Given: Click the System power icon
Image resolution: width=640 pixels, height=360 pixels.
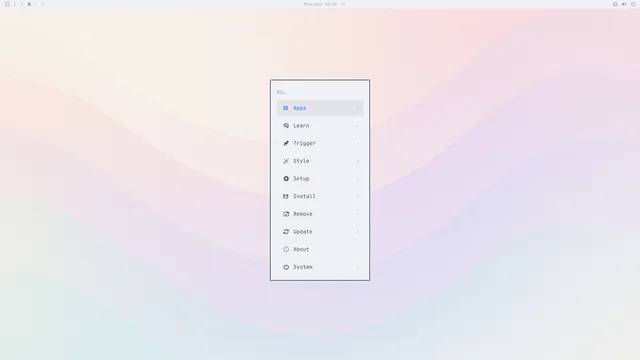Looking at the screenshot, I should tap(286, 267).
